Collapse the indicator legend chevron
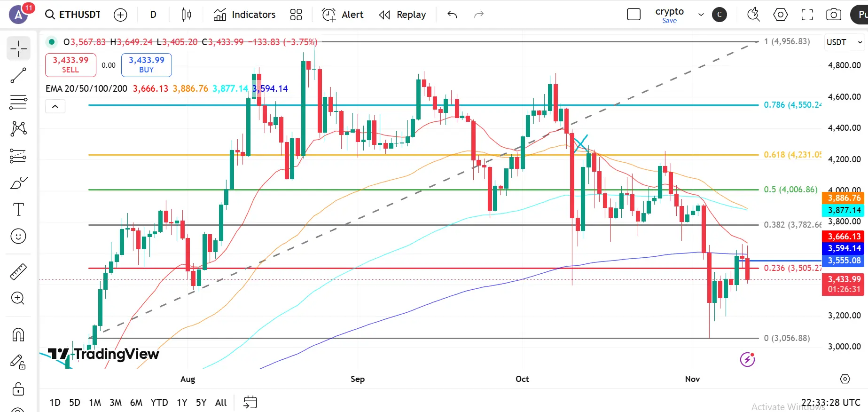 coord(55,107)
